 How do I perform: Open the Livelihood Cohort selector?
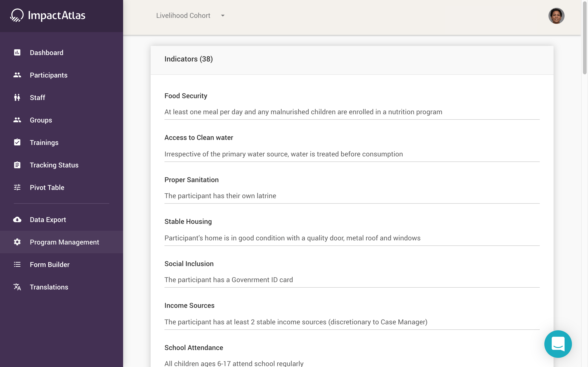[183, 16]
